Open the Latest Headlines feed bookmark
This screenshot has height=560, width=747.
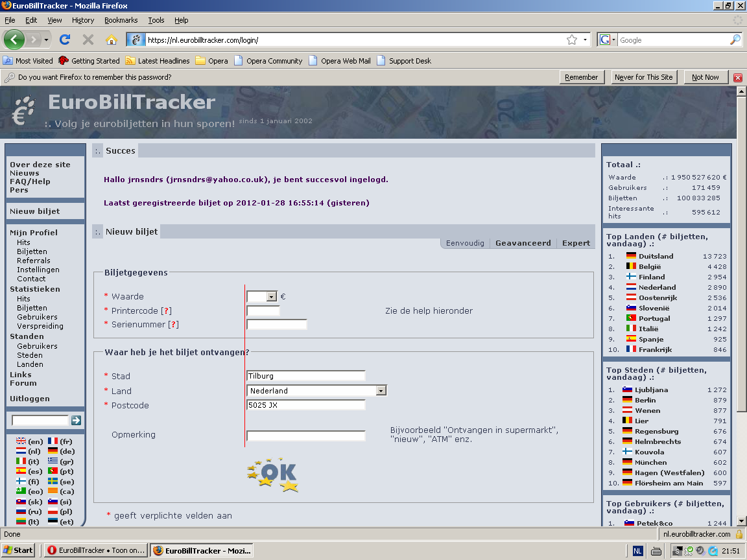click(158, 61)
